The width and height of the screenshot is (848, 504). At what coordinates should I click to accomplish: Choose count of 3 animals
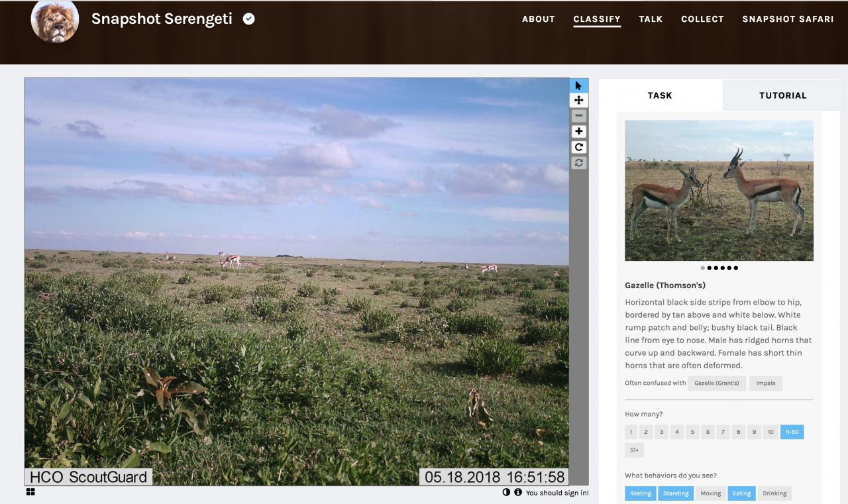tap(661, 432)
